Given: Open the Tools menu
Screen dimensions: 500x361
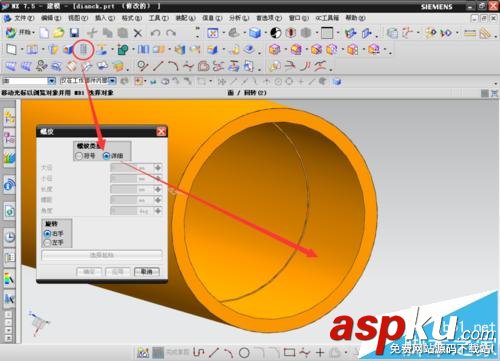Looking at the screenshot, I should tap(158, 18).
